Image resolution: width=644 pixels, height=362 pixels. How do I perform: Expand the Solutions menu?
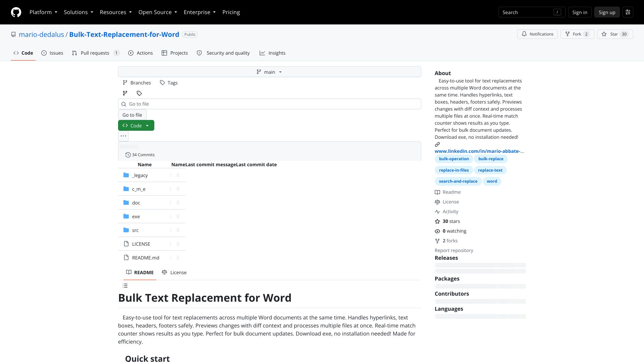point(78,12)
